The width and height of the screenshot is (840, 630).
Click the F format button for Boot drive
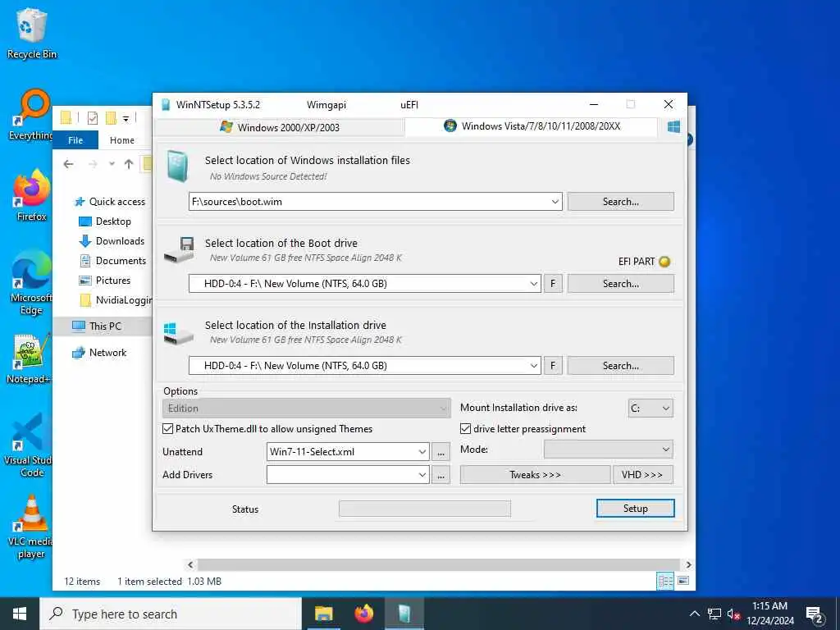click(553, 283)
